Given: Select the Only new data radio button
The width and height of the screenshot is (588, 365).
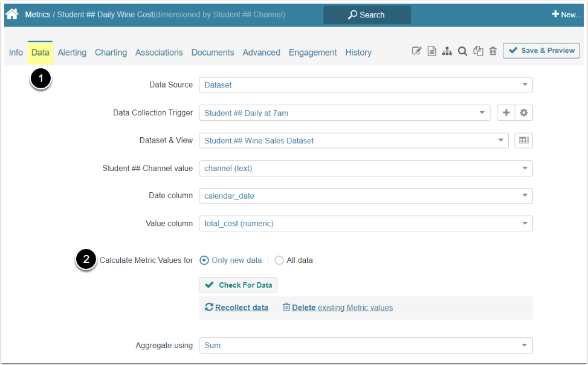Looking at the screenshot, I should [204, 260].
